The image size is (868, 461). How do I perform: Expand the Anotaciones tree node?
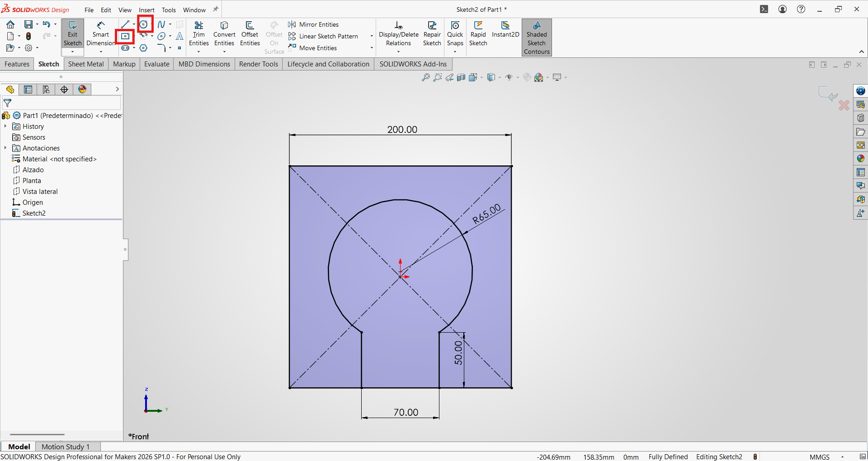pyautogui.click(x=5, y=148)
